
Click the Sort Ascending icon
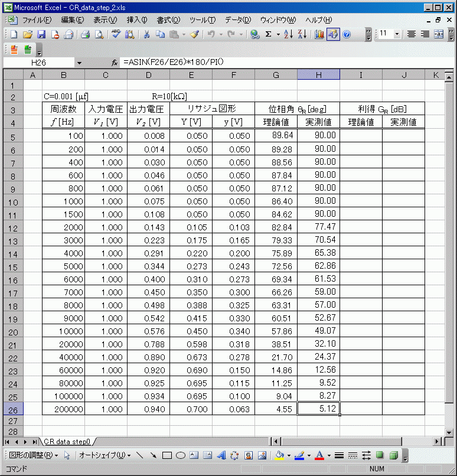[x=289, y=34]
